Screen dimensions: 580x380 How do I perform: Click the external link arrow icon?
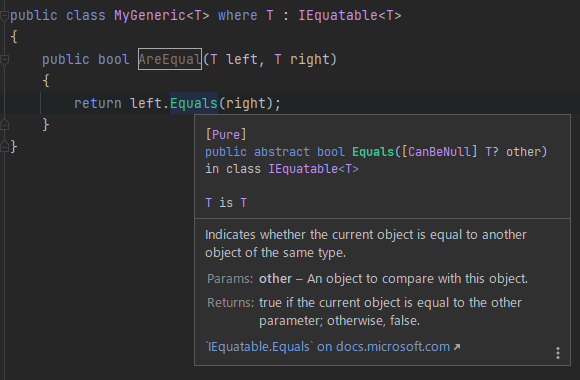point(457,347)
